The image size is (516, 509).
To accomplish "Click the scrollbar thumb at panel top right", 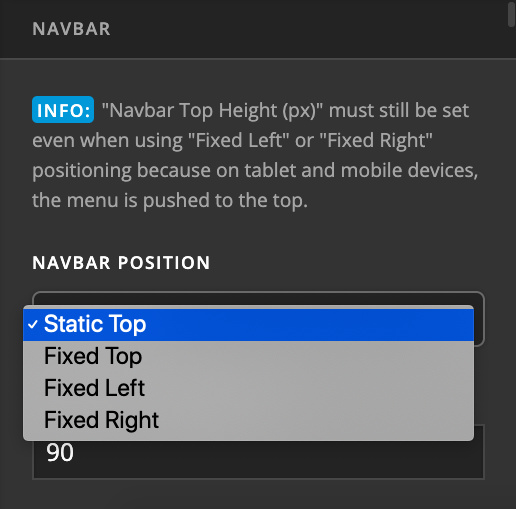I will (x=511, y=14).
